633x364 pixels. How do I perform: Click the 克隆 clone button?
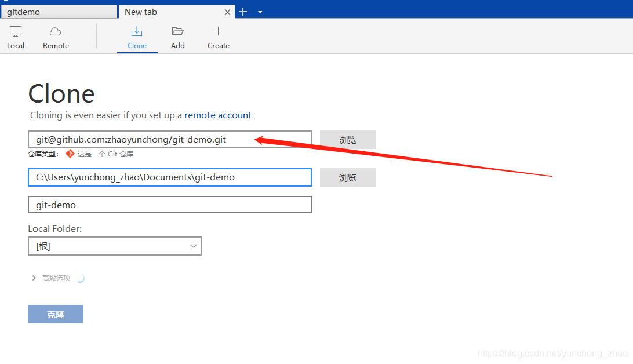pyautogui.click(x=56, y=314)
